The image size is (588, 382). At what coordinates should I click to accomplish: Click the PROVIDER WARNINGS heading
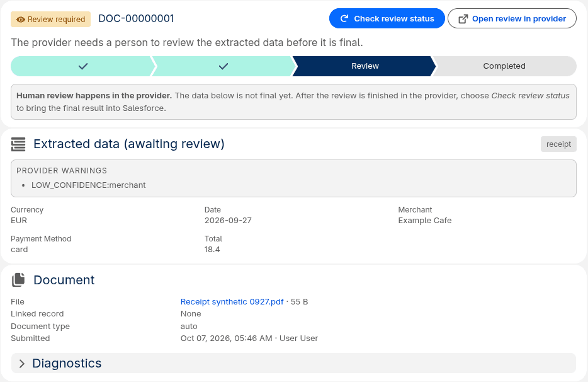click(62, 171)
